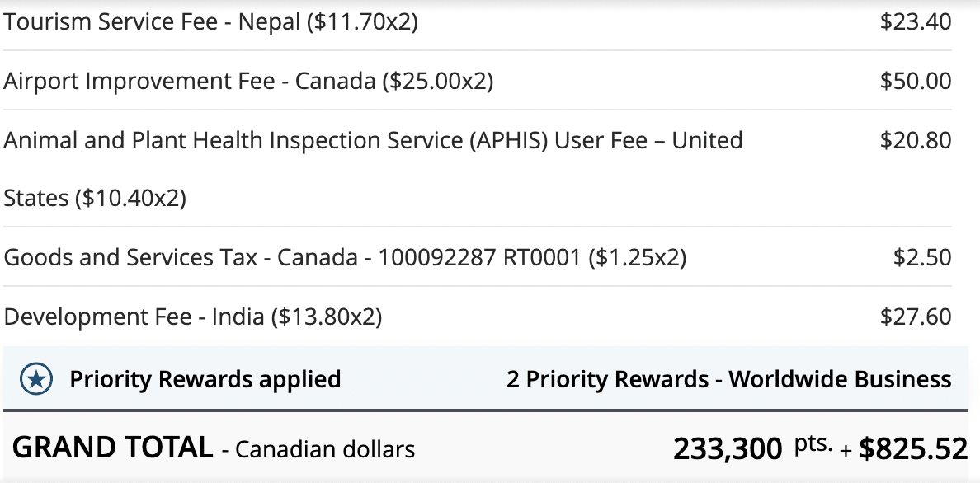Select the Priority Rewards applied label

click(x=205, y=379)
